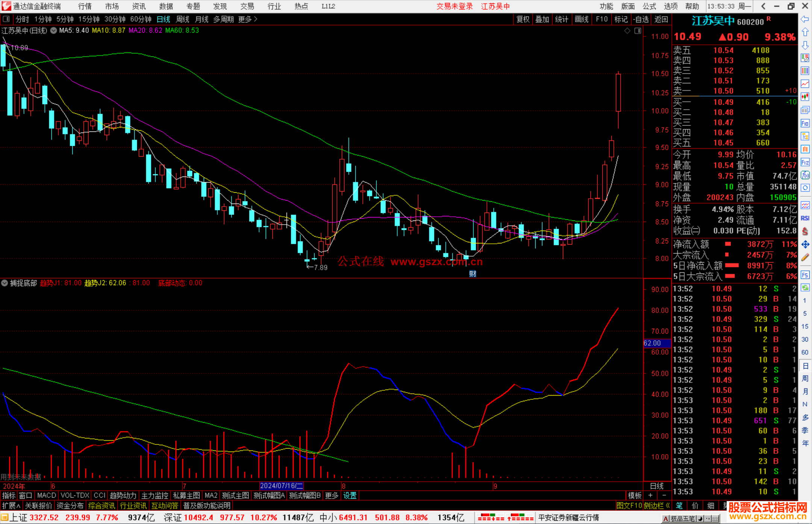Click the layout icon left of 分时
Image resolution: width=812 pixels, height=524 pixels.
(6, 19)
